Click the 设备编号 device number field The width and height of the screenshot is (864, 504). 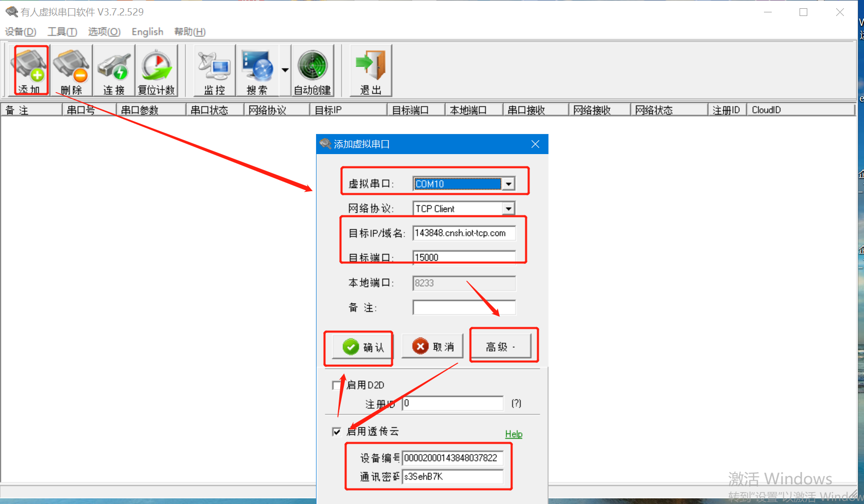pos(453,458)
